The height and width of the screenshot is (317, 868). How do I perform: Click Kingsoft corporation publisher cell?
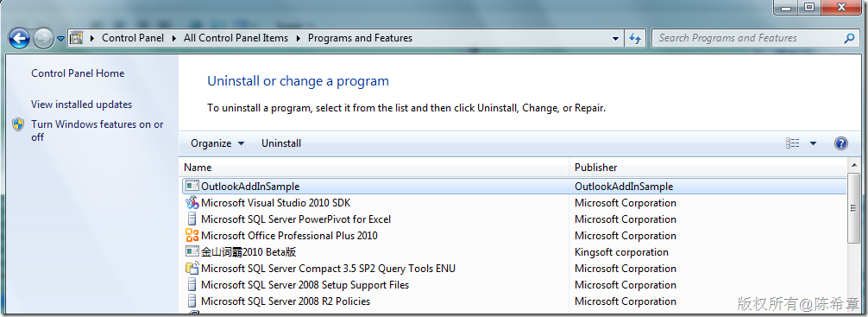pos(621,252)
